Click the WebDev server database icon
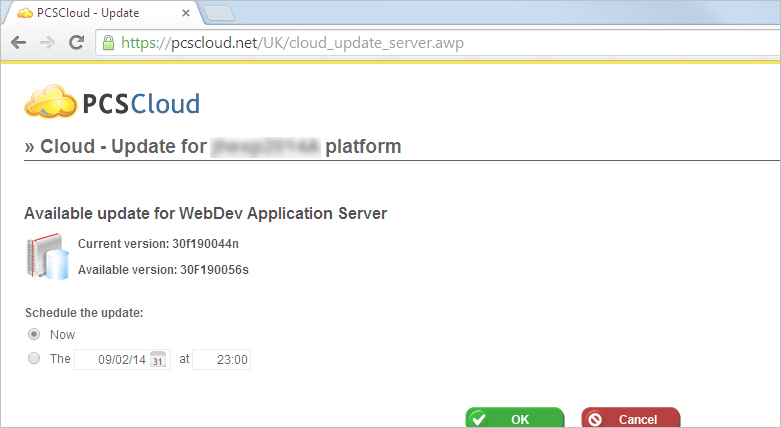This screenshot has width=781, height=428. click(x=47, y=256)
